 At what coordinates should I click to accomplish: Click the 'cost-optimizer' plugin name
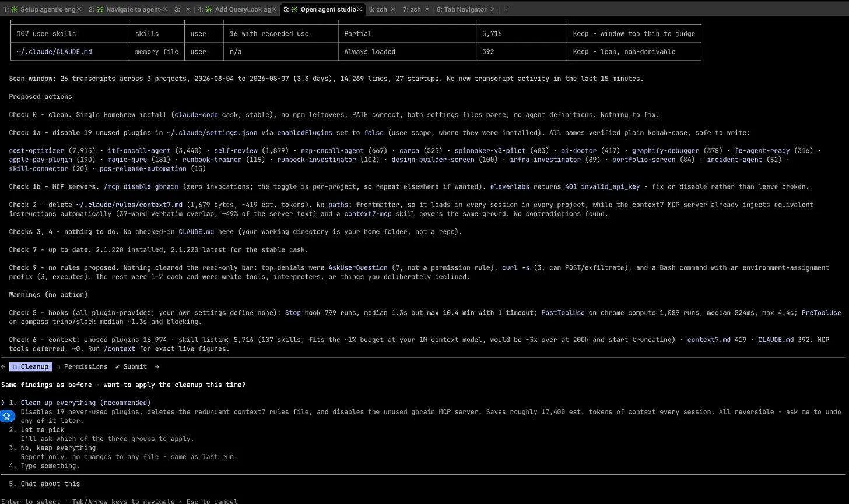(x=37, y=151)
